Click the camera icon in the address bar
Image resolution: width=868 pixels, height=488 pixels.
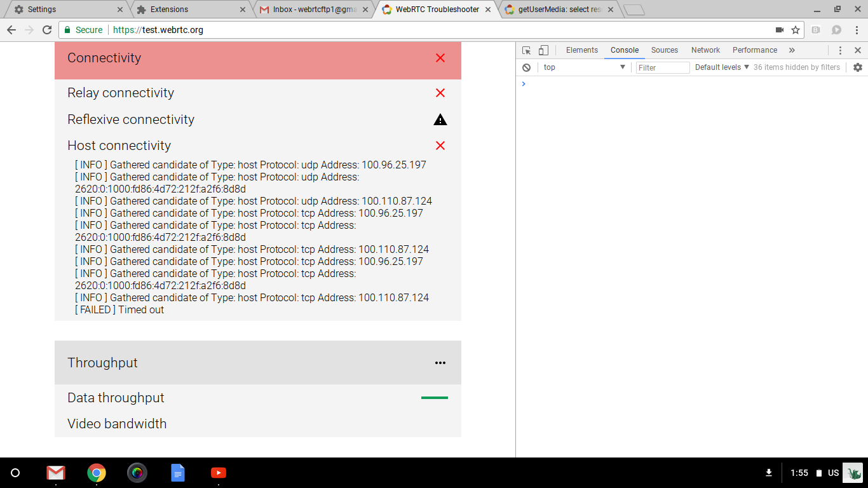click(x=781, y=29)
